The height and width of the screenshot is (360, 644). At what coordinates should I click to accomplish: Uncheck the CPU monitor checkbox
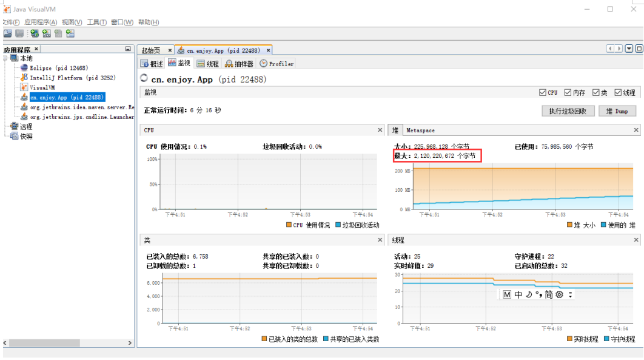543,93
